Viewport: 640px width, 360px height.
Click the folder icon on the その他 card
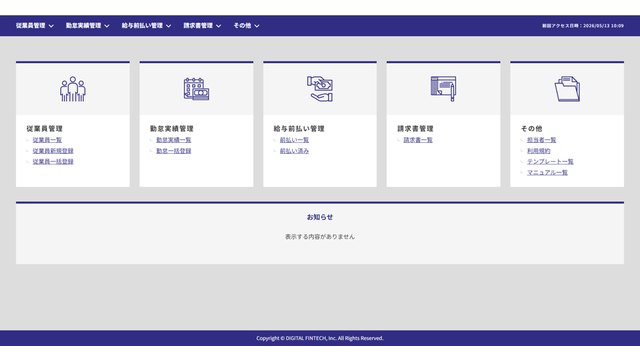tap(567, 89)
